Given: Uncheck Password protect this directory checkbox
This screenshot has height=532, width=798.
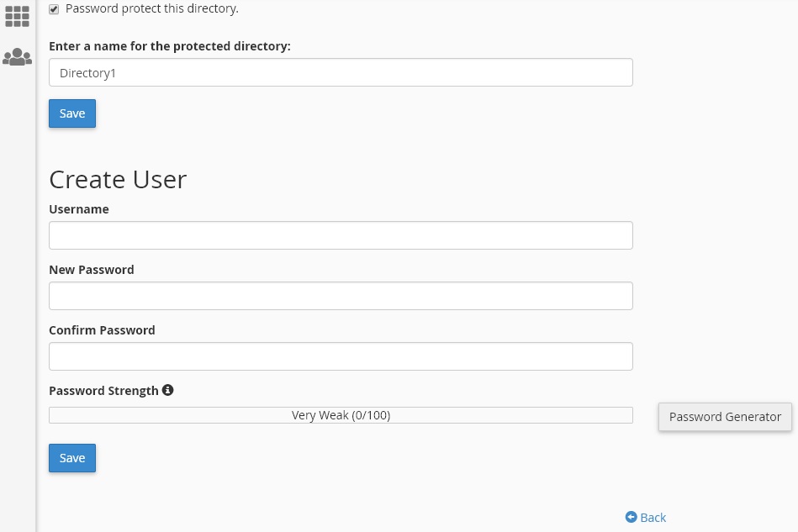Looking at the screenshot, I should pyautogui.click(x=54, y=9).
